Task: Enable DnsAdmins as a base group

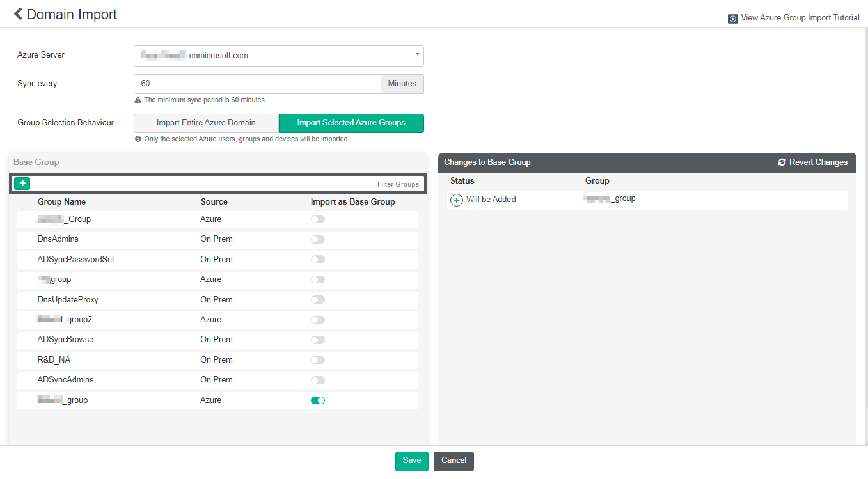Action: tap(318, 239)
